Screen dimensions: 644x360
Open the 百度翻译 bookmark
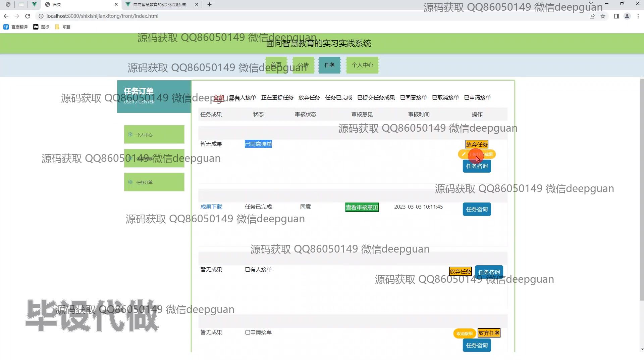pos(15,27)
